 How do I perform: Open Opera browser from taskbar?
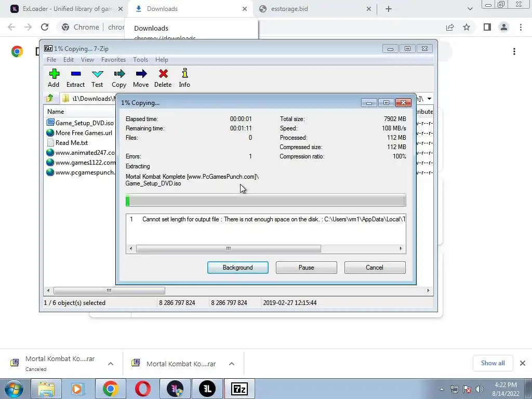pos(143,389)
